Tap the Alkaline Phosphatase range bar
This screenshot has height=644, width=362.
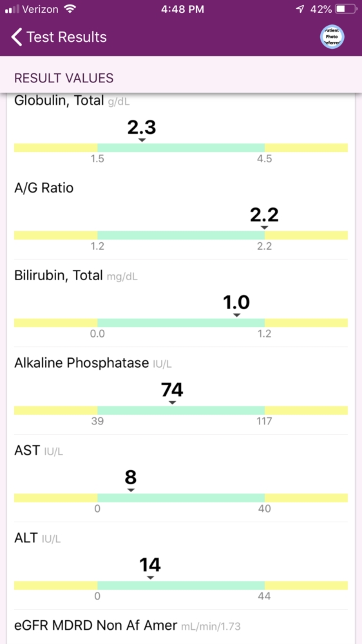[x=181, y=410]
